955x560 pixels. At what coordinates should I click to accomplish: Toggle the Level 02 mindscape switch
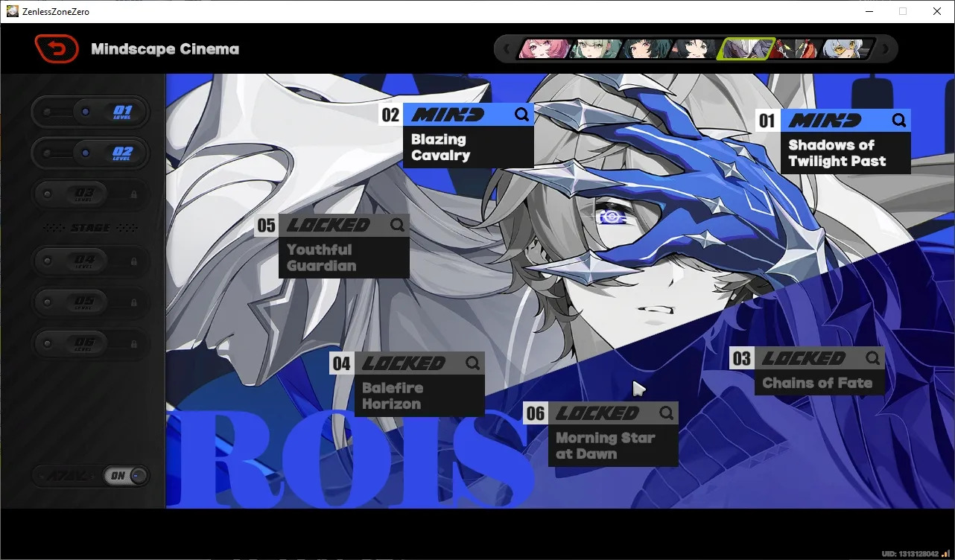(90, 153)
